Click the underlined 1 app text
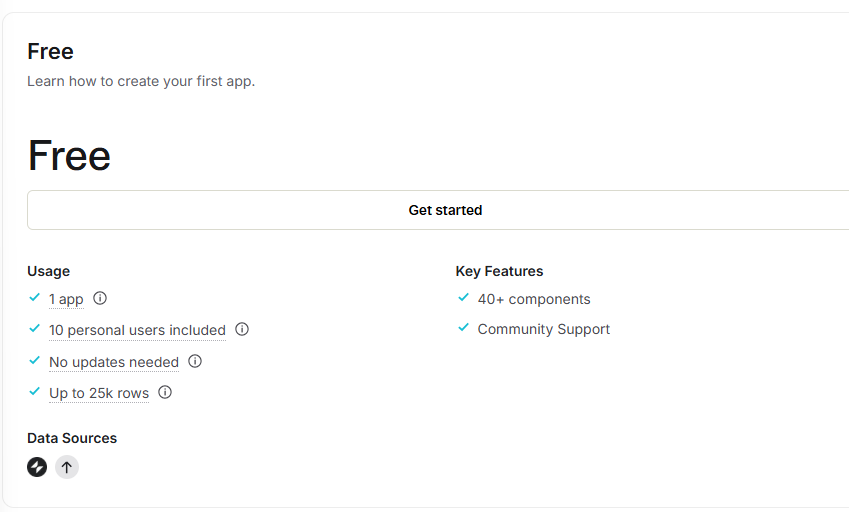 (66, 299)
